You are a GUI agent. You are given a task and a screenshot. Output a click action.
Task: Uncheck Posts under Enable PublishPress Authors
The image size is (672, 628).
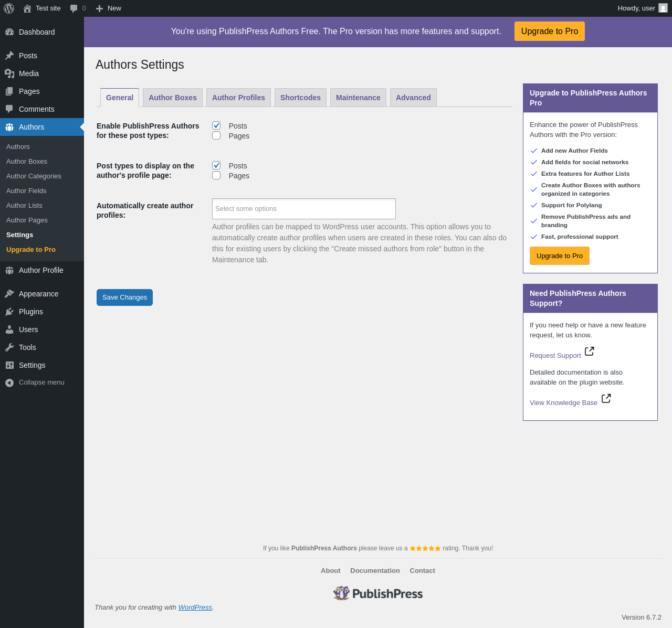[x=216, y=125]
